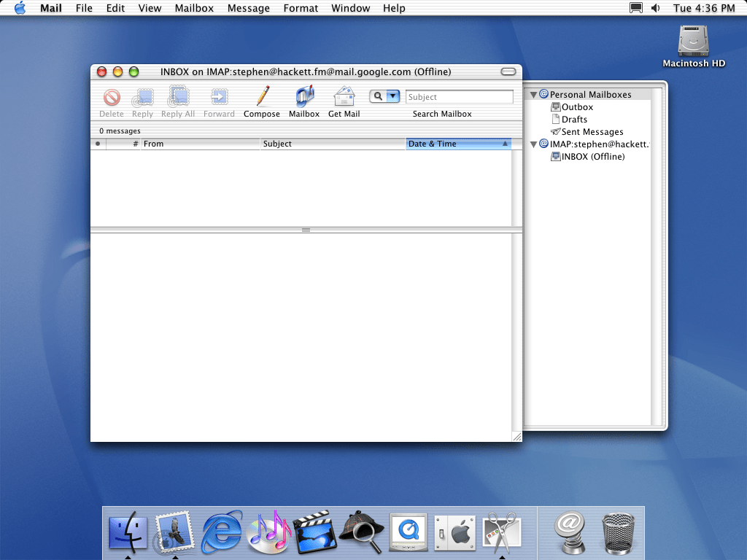Open the Format menu
Image resolution: width=747 pixels, height=560 pixels.
coord(301,8)
